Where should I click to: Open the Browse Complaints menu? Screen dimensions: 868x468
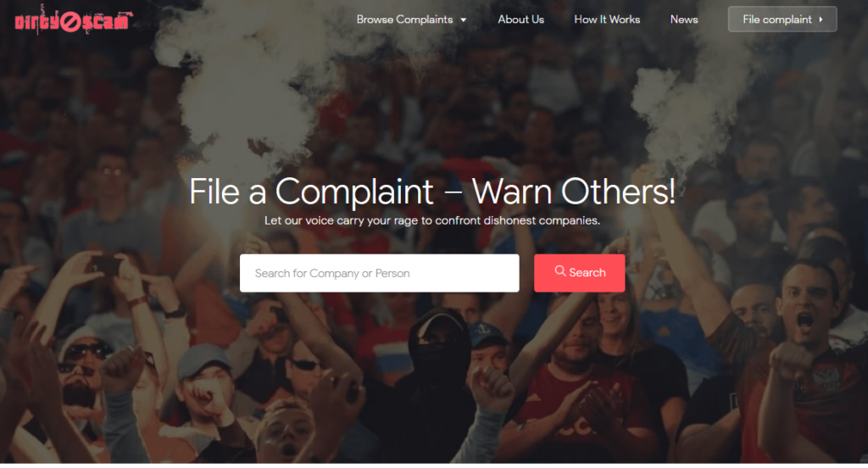click(x=411, y=19)
